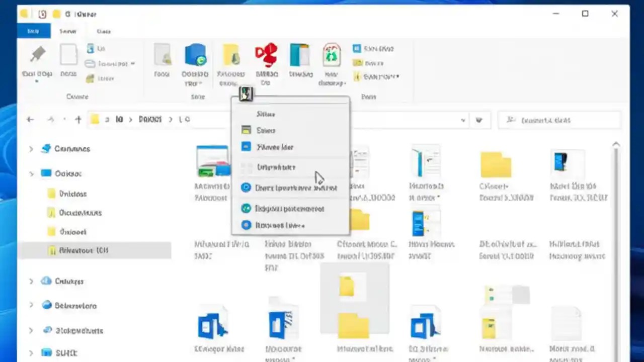The width and height of the screenshot is (644, 362).
Task: Select the first entry in the context menu
Action: point(266,114)
